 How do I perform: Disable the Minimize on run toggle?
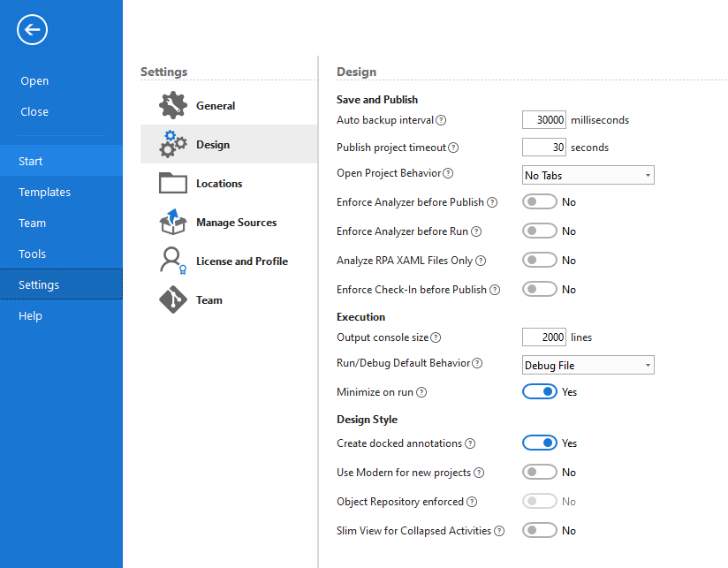click(540, 391)
